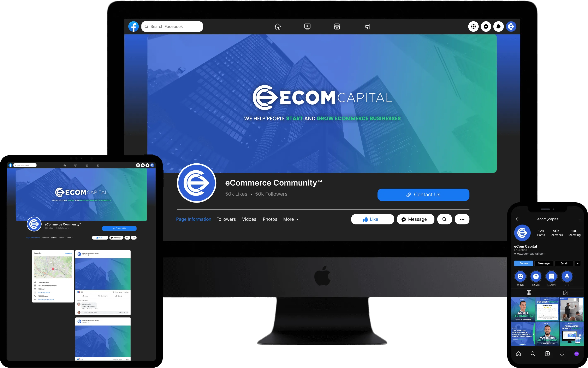Click the Messenger icon in top navigation
Image resolution: width=588 pixels, height=368 pixels.
tap(486, 26)
